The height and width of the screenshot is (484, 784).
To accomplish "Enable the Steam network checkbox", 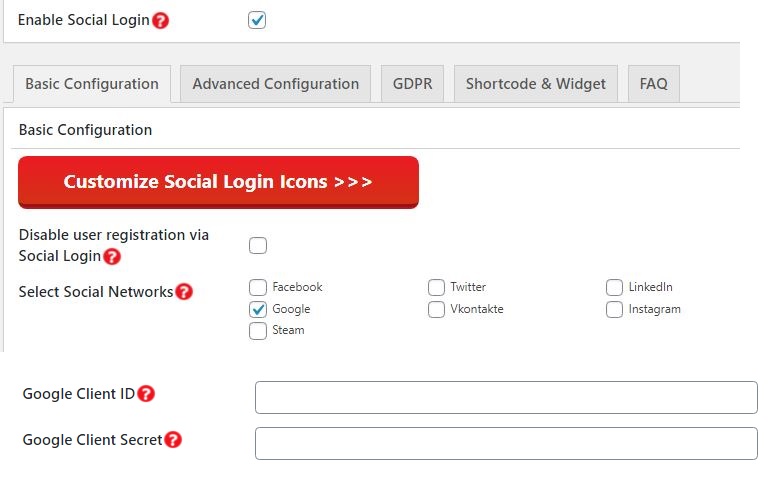I will point(258,330).
